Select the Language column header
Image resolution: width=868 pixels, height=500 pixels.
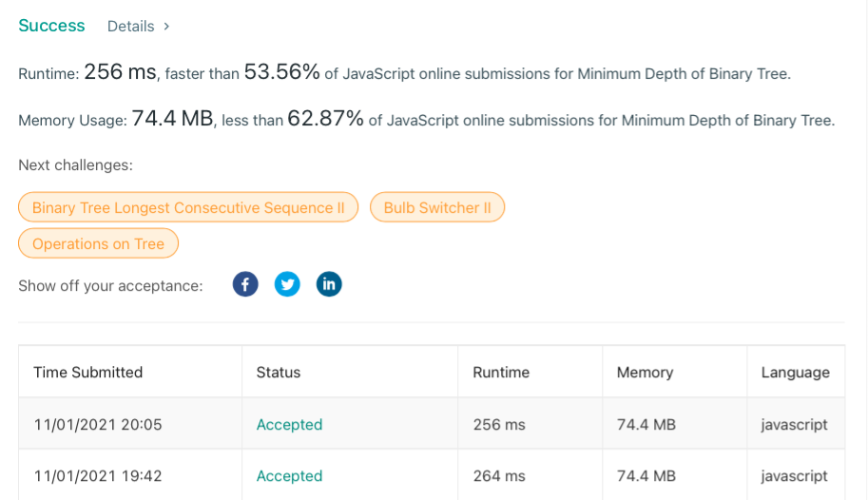point(796,372)
